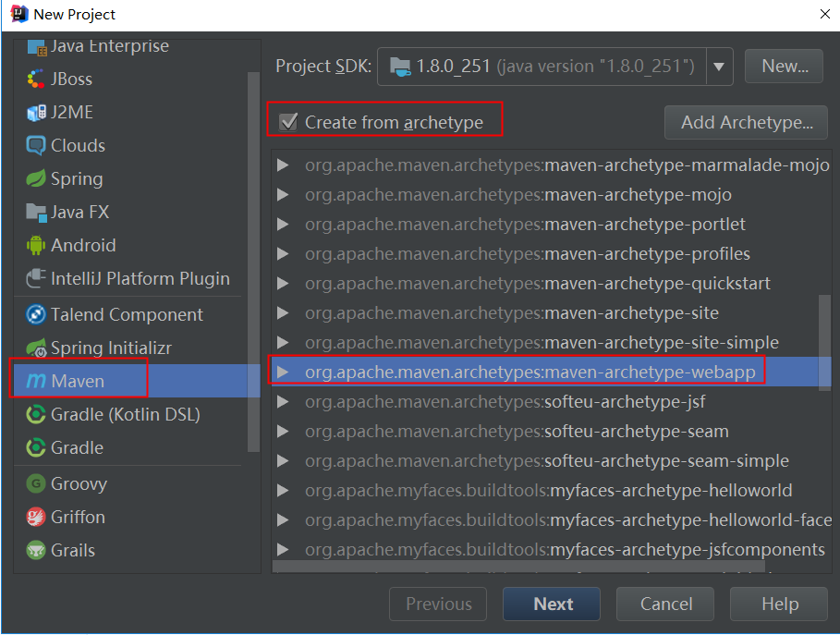Expand softeu-archetype-seam-simple node arrow

tap(283, 461)
